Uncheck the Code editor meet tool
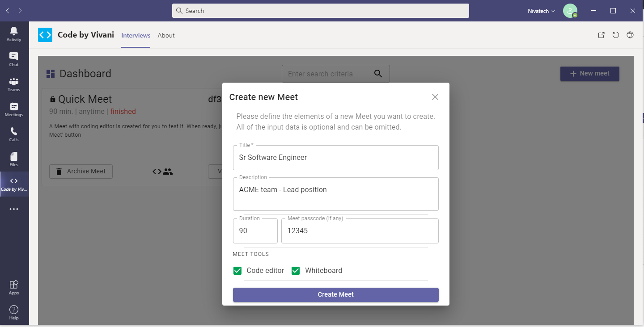 [237, 270]
